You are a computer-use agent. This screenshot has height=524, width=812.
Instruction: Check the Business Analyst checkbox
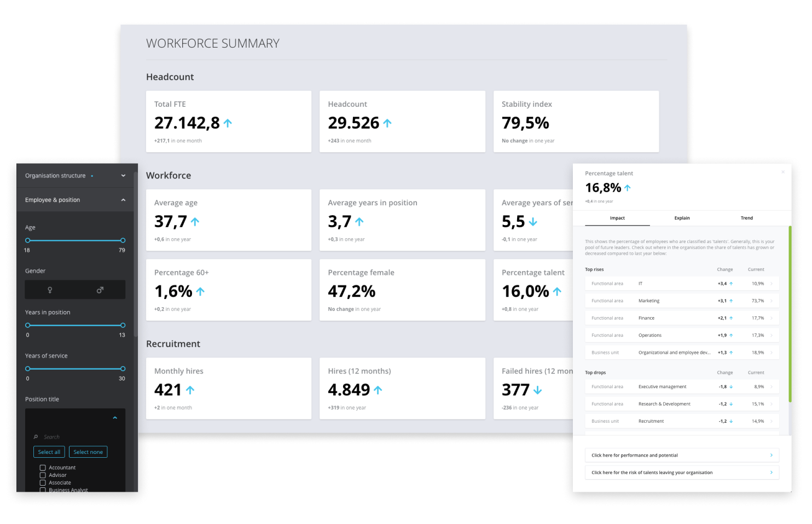[43, 490]
